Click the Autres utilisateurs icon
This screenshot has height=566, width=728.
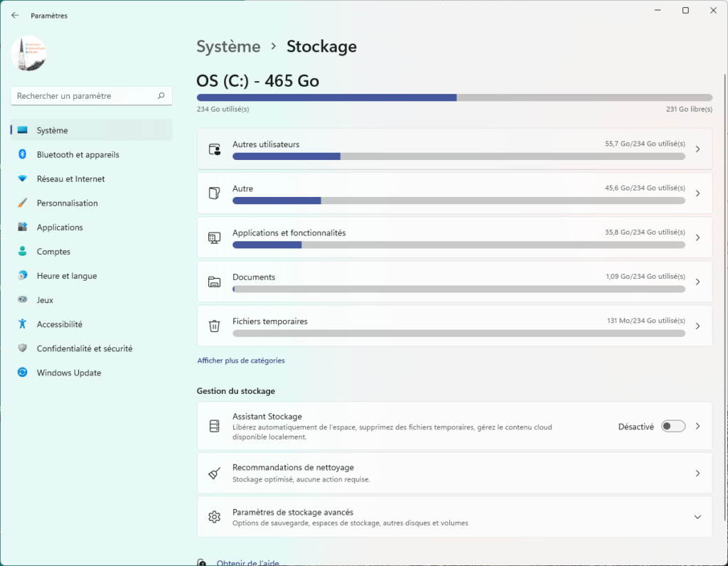pyautogui.click(x=214, y=149)
